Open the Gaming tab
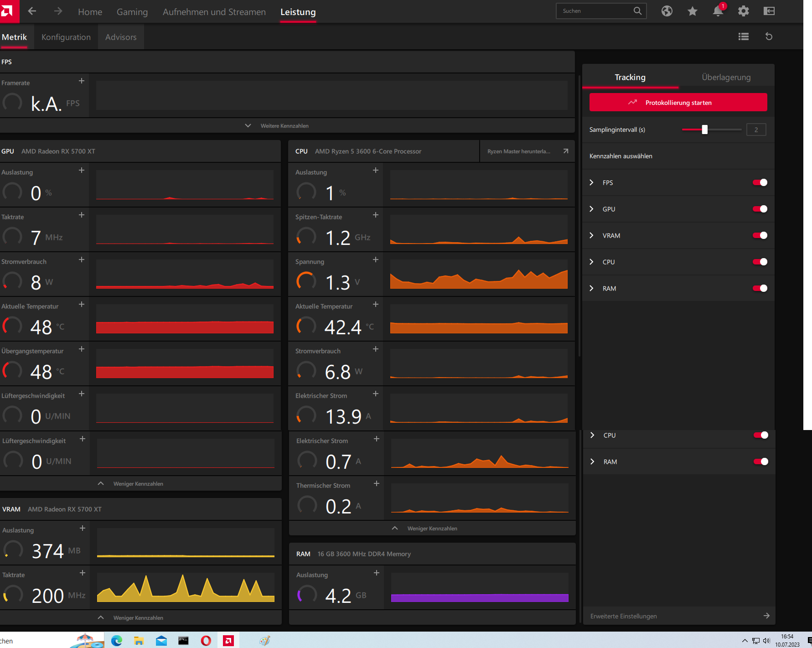Image resolution: width=812 pixels, height=648 pixels. [x=132, y=12]
